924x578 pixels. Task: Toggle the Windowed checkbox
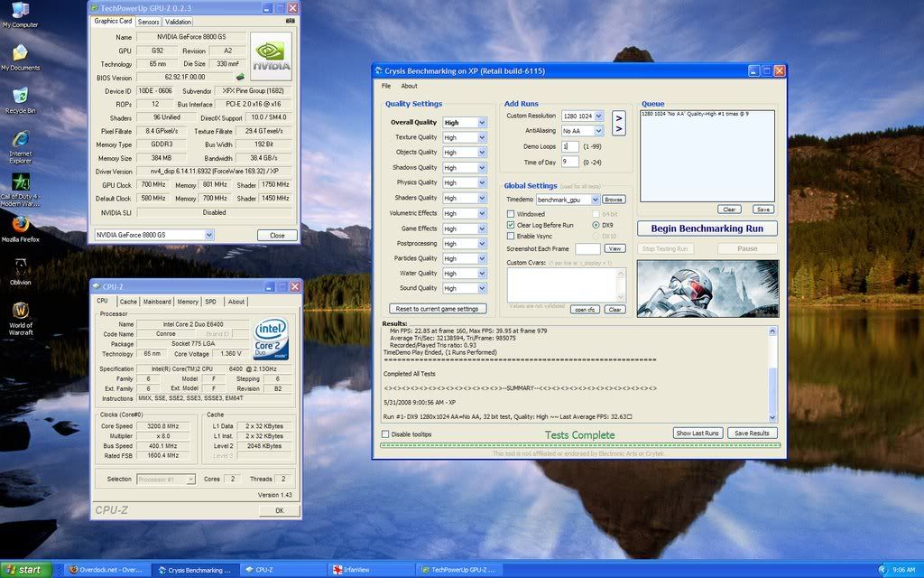[511, 214]
